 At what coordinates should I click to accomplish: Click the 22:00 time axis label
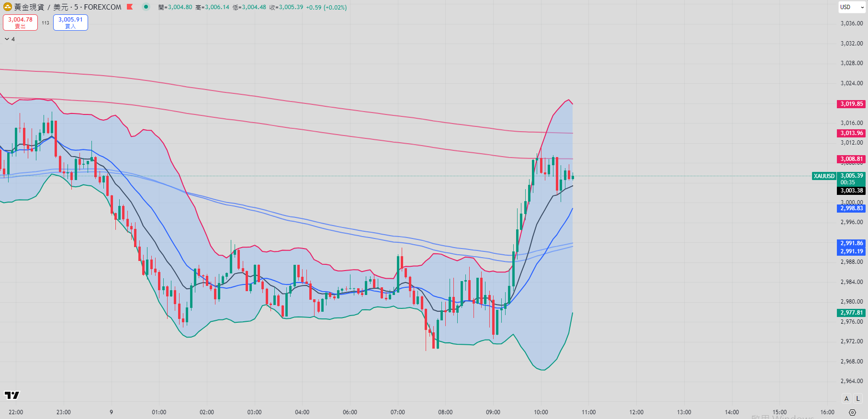click(16, 412)
